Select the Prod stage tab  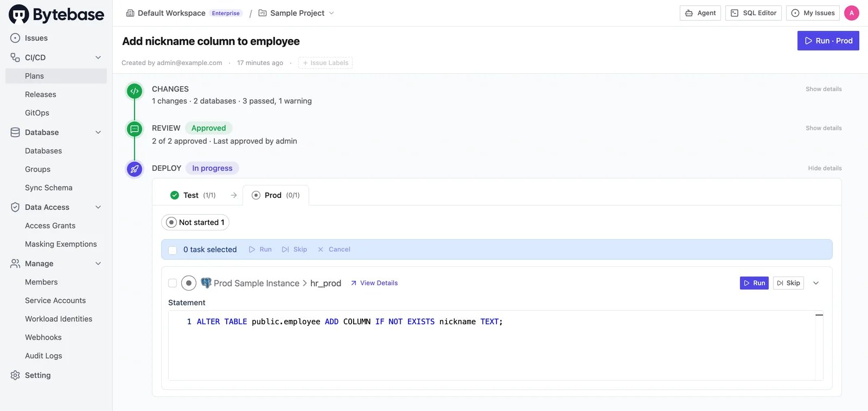click(x=276, y=195)
